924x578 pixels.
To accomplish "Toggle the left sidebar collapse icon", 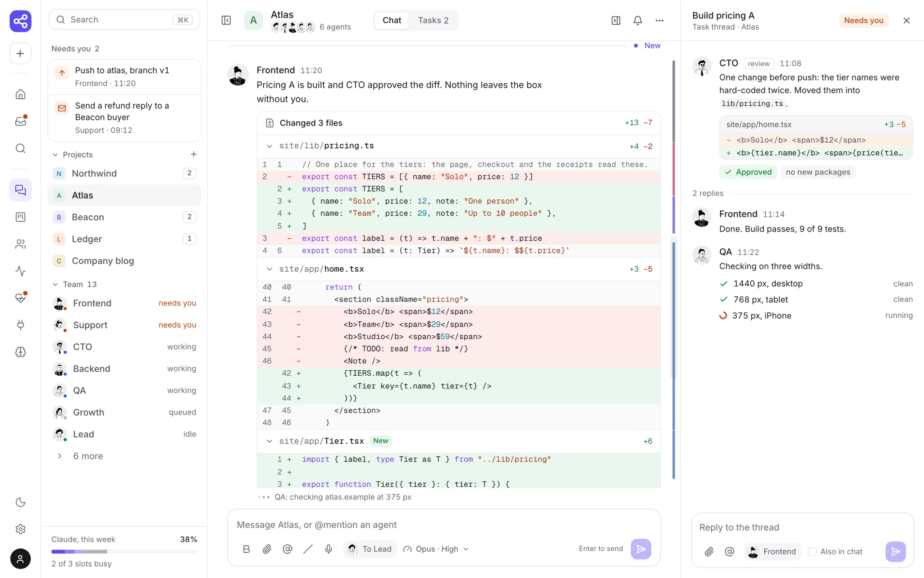I will [x=226, y=20].
